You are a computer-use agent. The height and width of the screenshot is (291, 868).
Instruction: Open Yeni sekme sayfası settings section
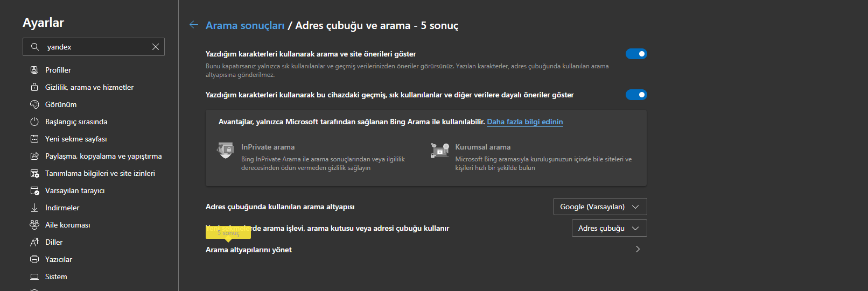coord(76,139)
